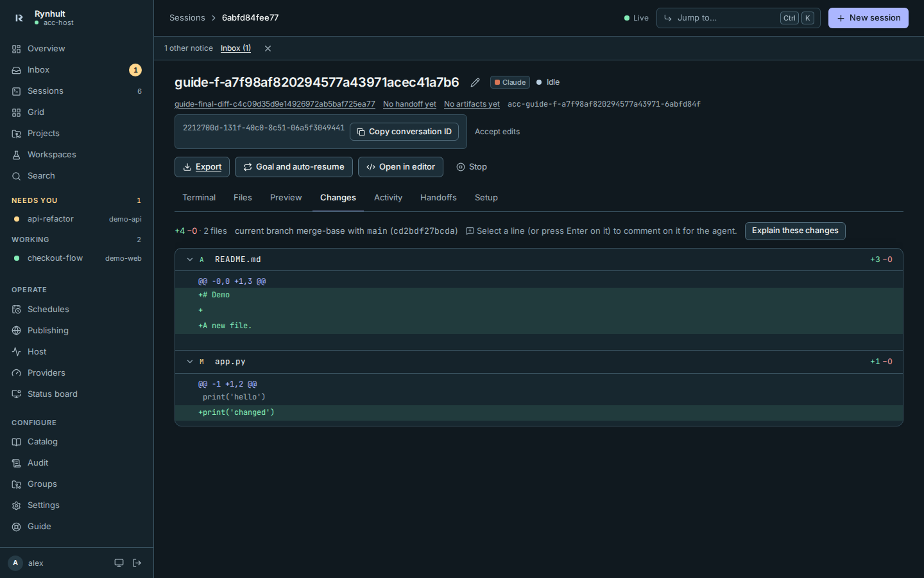Go to Inbox in the sidebar

point(77,70)
